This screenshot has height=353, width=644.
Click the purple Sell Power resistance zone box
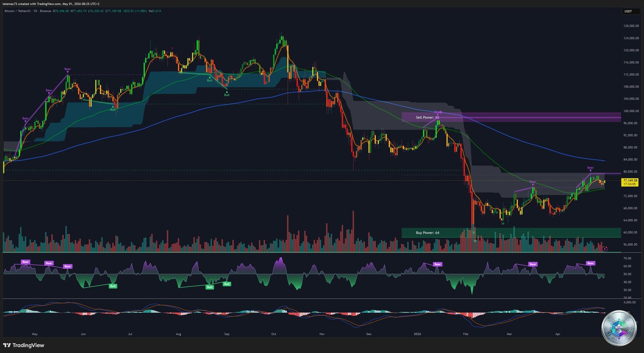511,117
